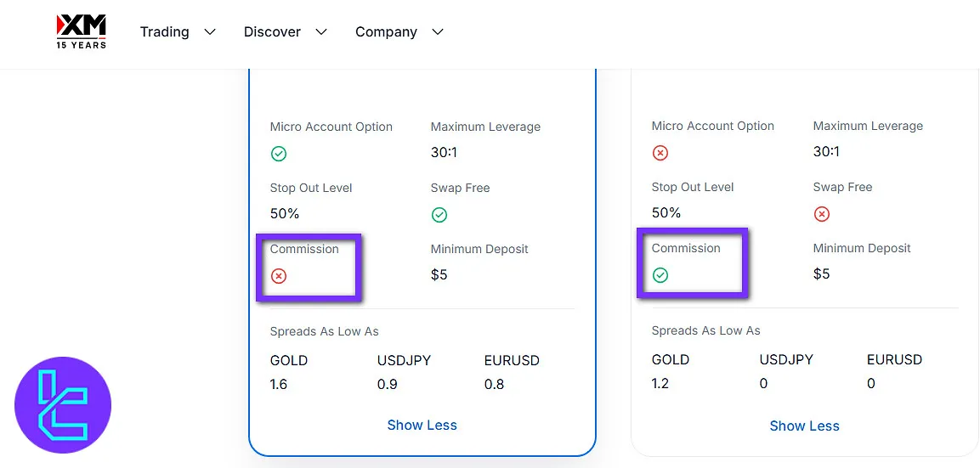Click green check under left Swap Free
Screen dimensions: 980x468
(x=439, y=215)
